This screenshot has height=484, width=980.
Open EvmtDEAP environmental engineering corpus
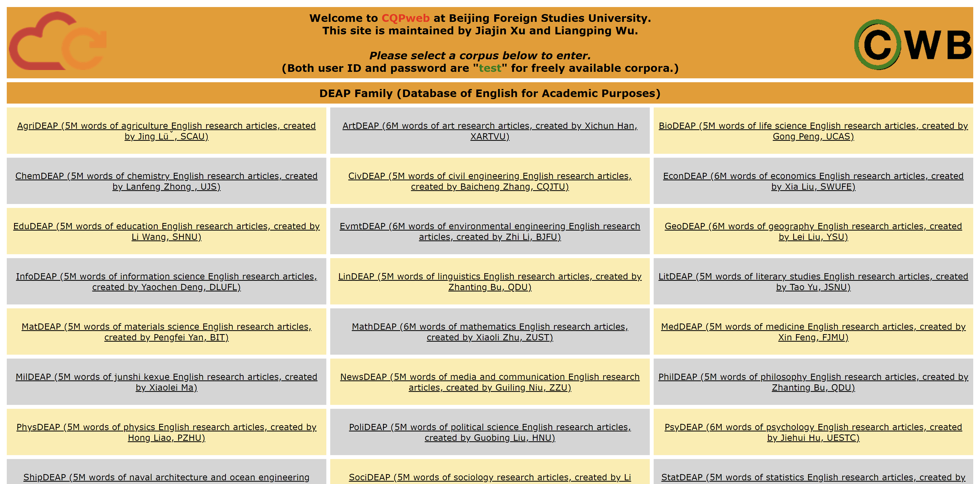click(x=490, y=226)
